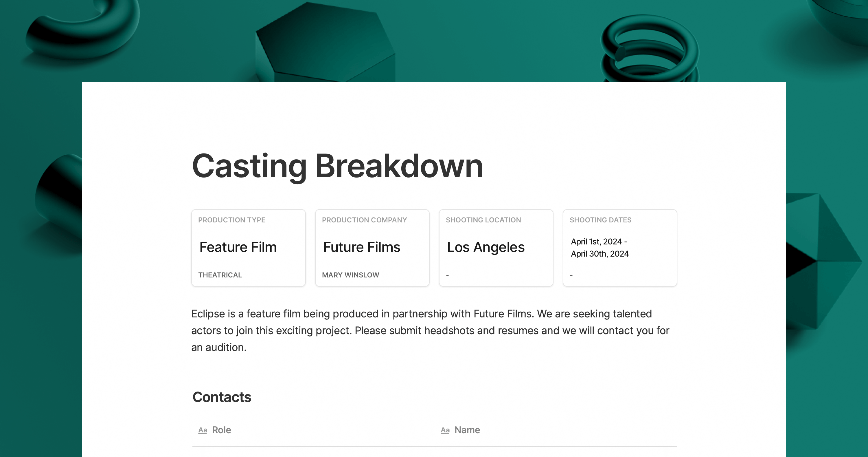The image size is (868, 457).
Task: Click the SHOOTING LOCATION card label
Action: [x=483, y=220]
